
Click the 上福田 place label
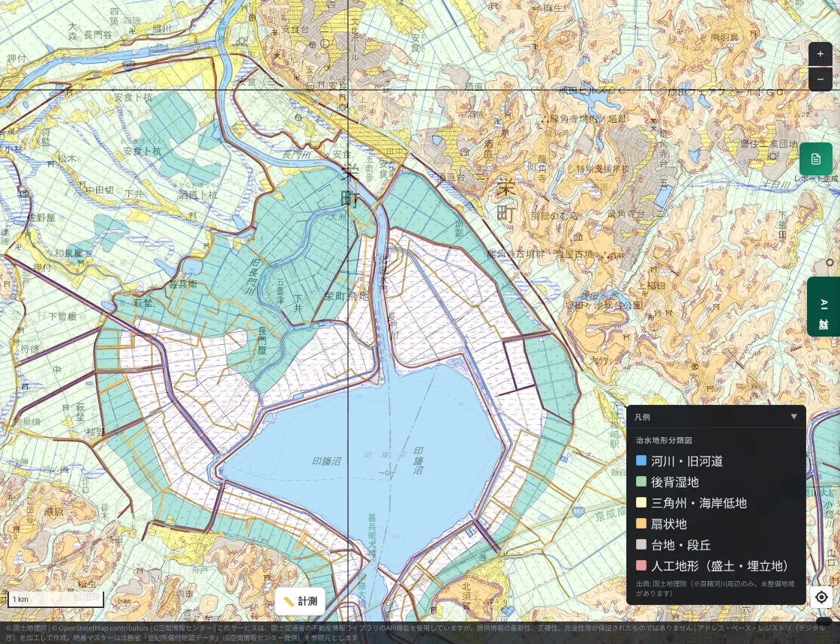pyautogui.click(x=651, y=286)
